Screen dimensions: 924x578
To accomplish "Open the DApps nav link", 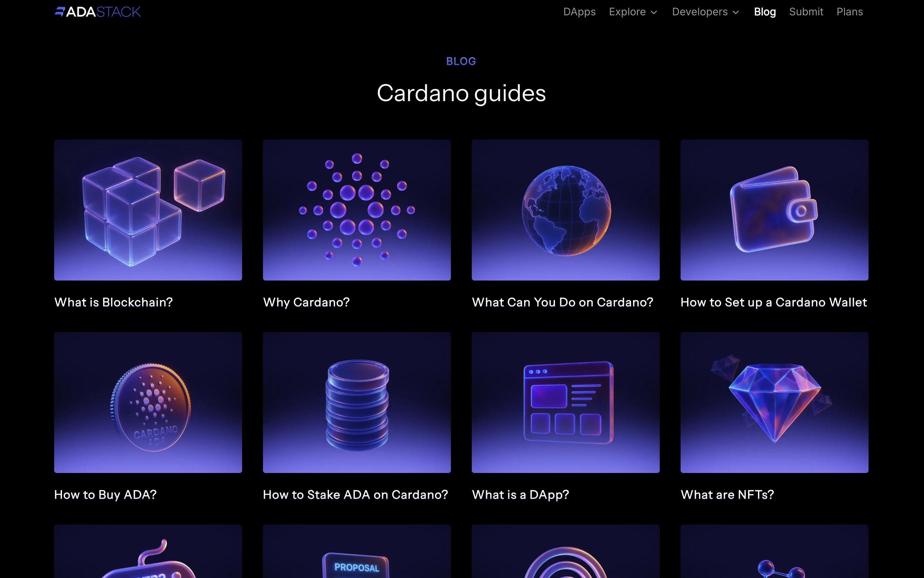I will [579, 12].
